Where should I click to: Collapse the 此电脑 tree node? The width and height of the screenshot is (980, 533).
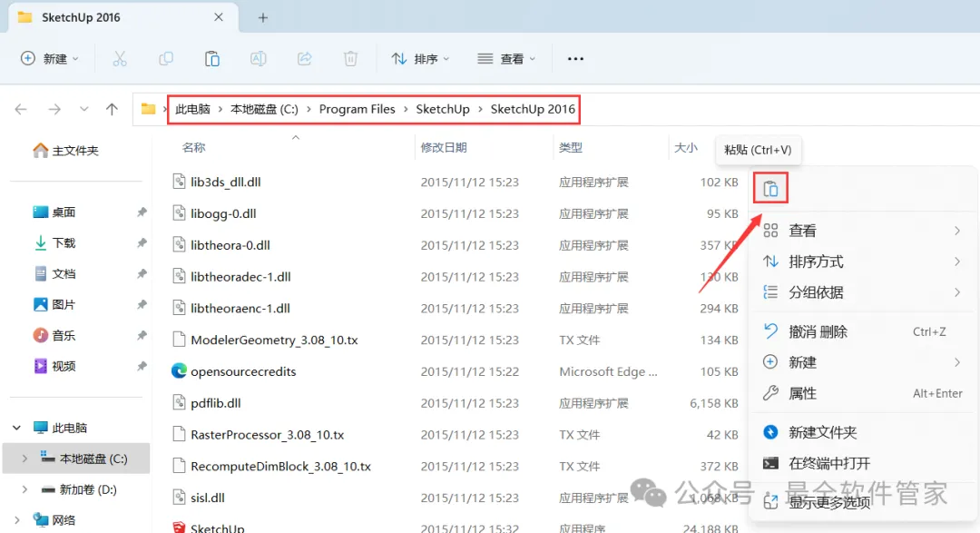click(17, 428)
